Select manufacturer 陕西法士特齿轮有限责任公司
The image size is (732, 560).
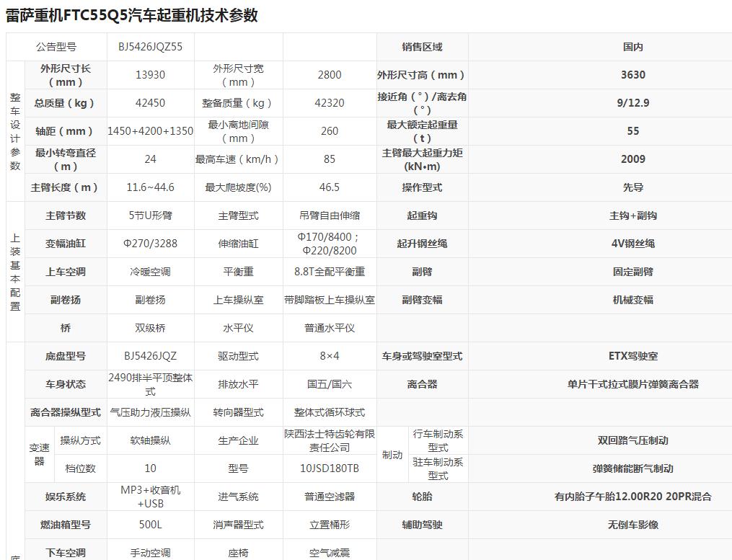tap(330, 440)
